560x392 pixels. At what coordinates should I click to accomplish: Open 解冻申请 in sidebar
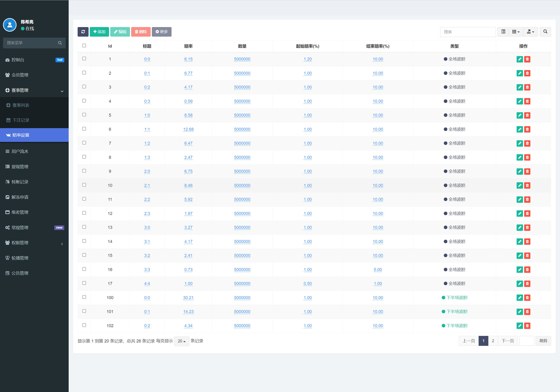[x=34, y=197]
